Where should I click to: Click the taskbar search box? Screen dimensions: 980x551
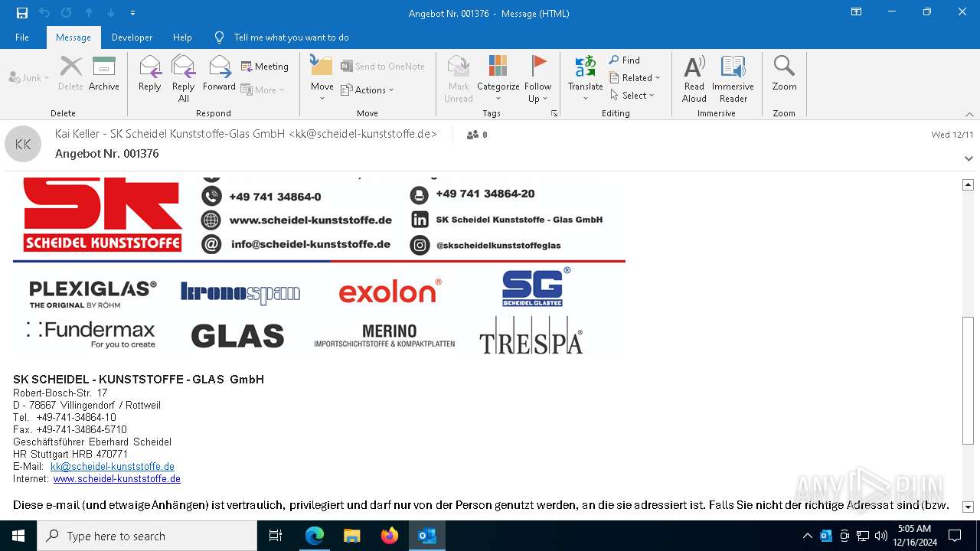coord(147,536)
